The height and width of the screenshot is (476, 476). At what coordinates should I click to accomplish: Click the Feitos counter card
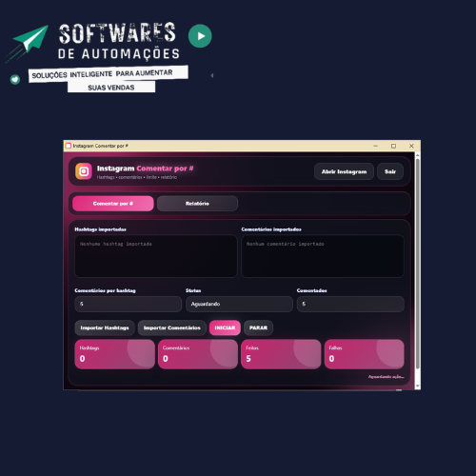[x=281, y=354]
